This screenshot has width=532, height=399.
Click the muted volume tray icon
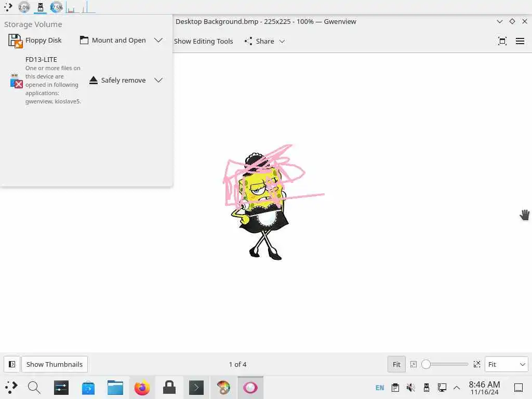pyautogui.click(x=411, y=388)
